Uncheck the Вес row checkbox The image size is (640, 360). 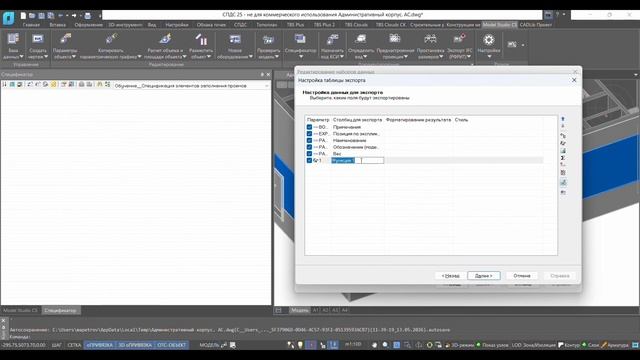click(309, 153)
